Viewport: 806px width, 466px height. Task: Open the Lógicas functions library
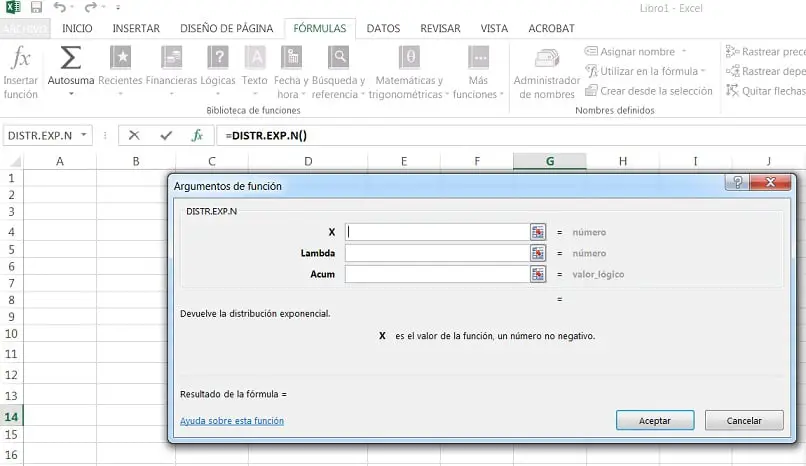218,71
